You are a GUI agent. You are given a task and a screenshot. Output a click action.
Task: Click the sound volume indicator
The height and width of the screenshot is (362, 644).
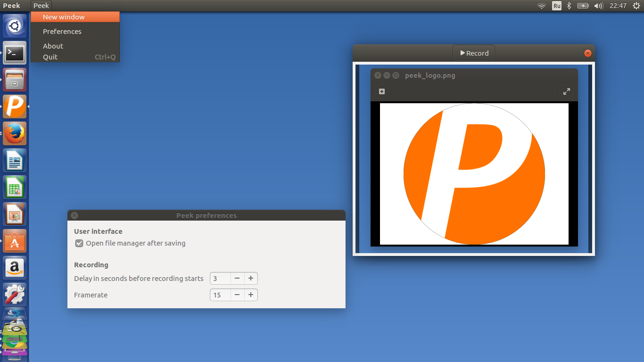coord(599,6)
